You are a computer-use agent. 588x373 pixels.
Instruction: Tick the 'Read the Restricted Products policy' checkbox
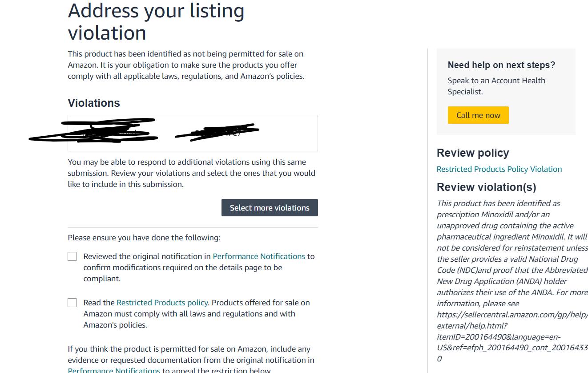(72, 303)
